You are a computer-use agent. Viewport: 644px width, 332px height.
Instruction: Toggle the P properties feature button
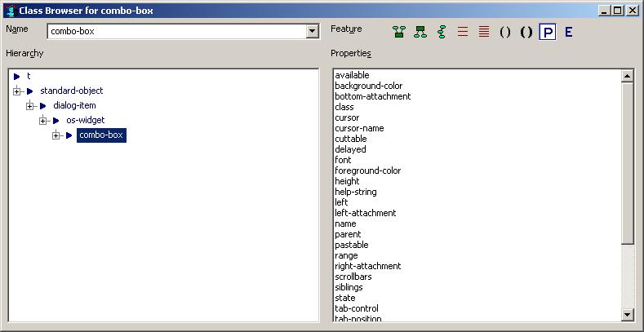pyautogui.click(x=548, y=32)
